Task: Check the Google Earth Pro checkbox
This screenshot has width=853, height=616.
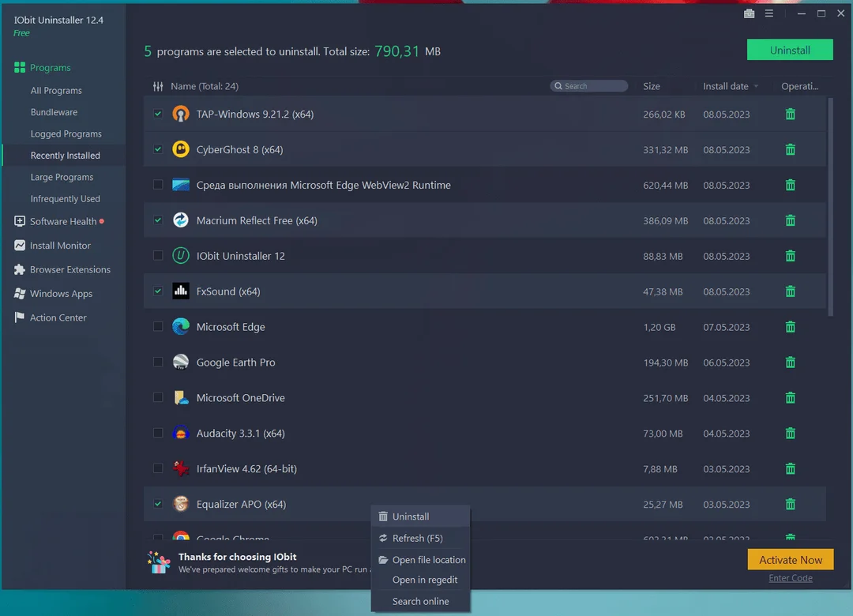Action: [x=158, y=362]
